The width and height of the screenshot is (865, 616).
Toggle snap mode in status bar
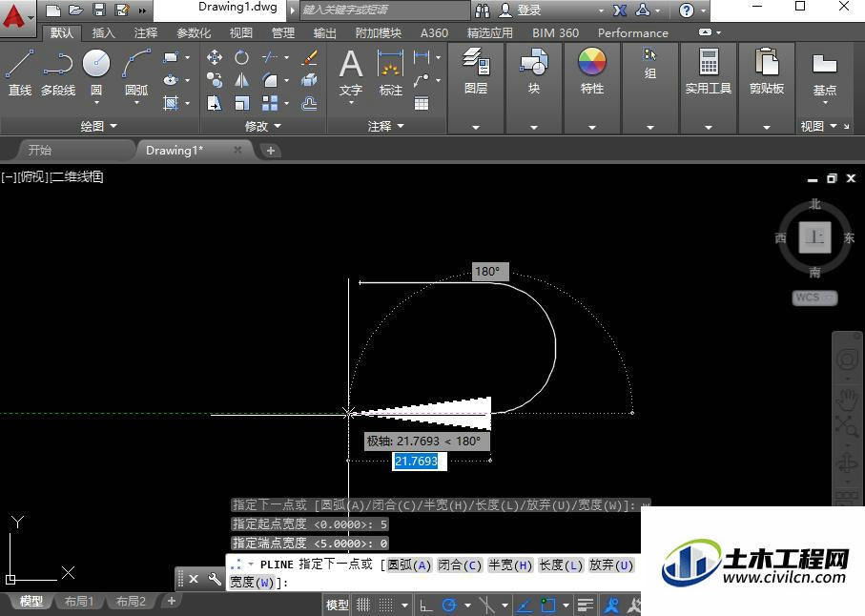click(x=386, y=605)
